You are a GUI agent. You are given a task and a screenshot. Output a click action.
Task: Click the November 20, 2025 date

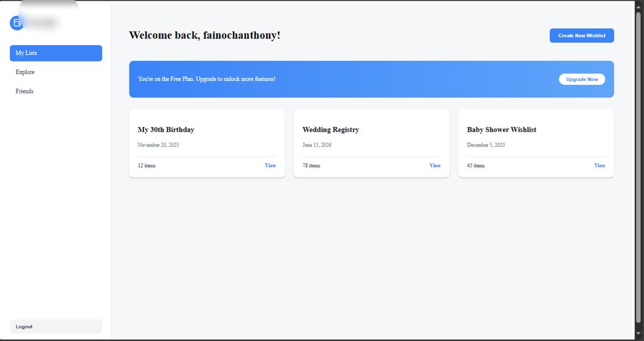(x=158, y=145)
